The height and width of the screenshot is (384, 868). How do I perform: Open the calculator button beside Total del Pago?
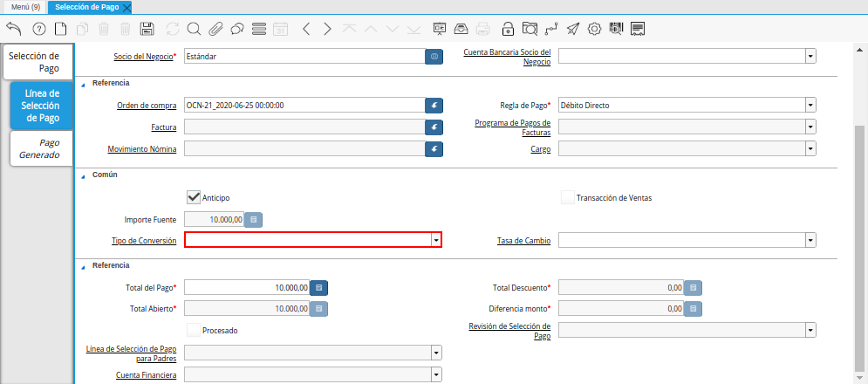319,287
